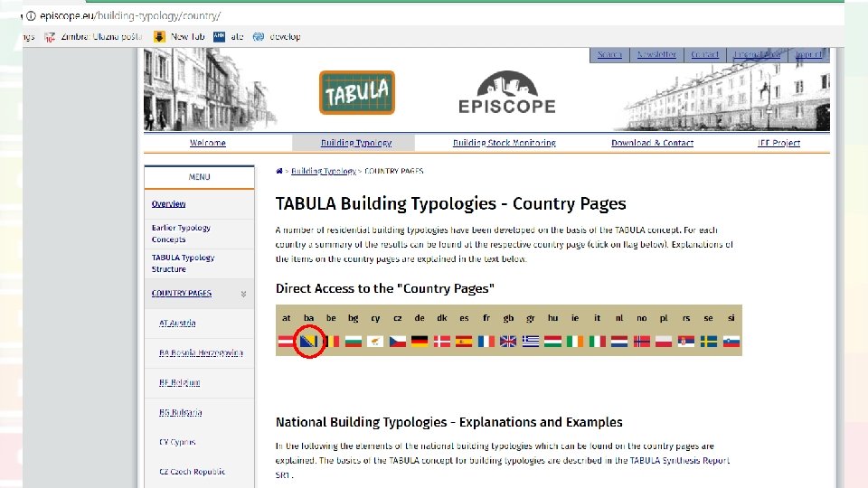
Task: Click the Austria flag icon
Action: pyautogui.click(x=287, y=342)
